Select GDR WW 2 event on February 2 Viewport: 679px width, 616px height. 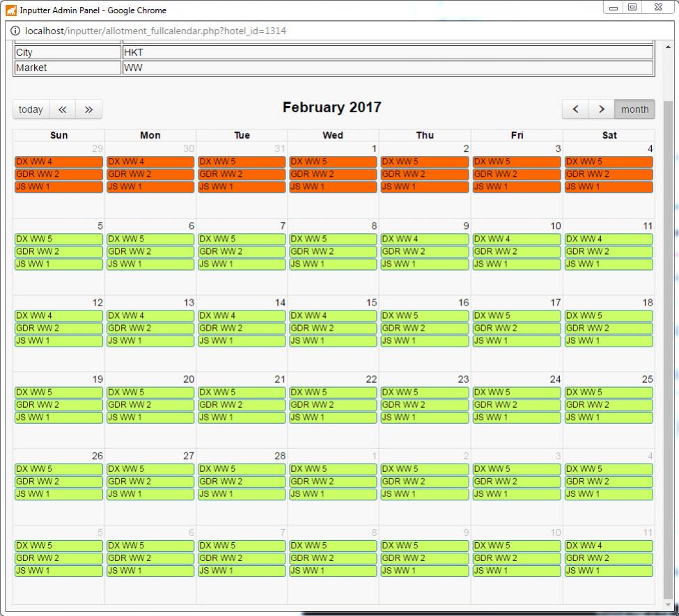pyautogui.click(x=425, y=174)
